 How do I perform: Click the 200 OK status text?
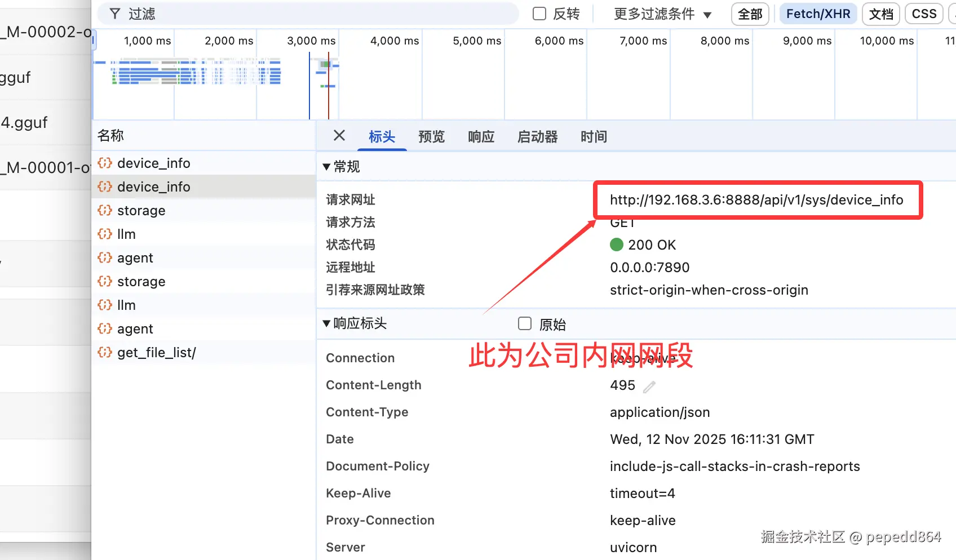[x=652, y=245]
